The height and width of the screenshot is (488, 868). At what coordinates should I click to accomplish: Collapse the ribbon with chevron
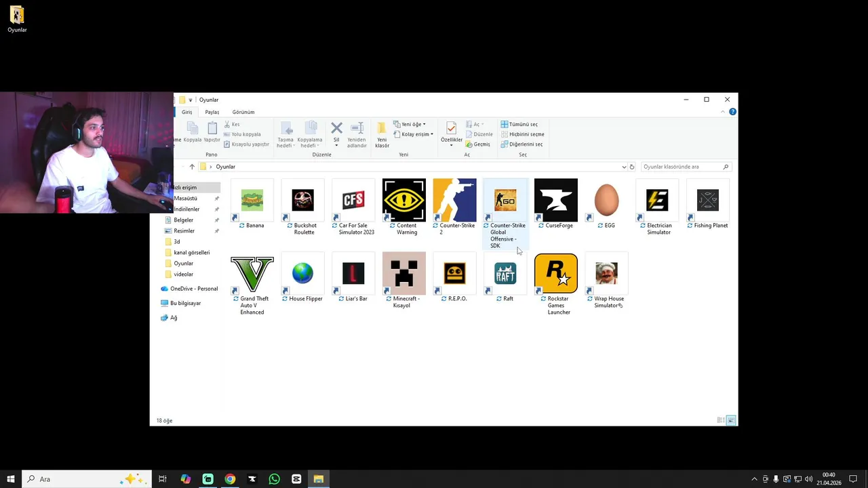(x=722, y=112)
